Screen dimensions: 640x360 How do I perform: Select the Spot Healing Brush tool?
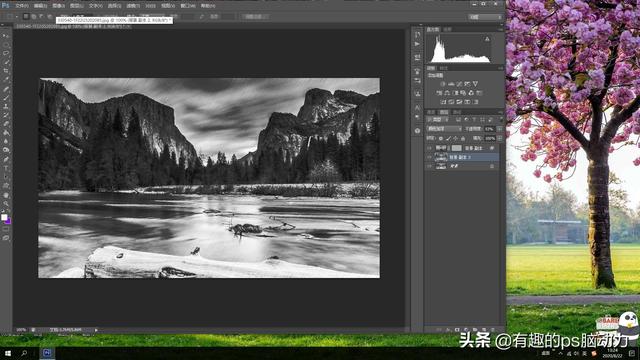[6, 88]
